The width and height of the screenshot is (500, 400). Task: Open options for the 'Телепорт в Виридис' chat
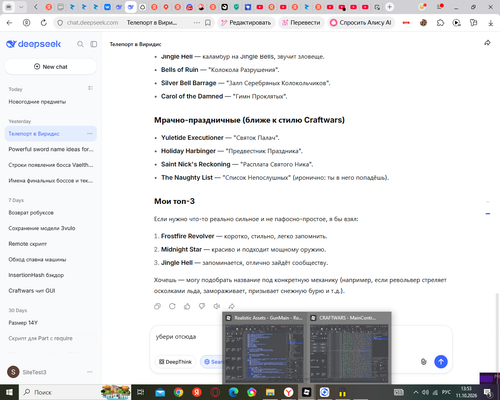(x=90, y=134)
